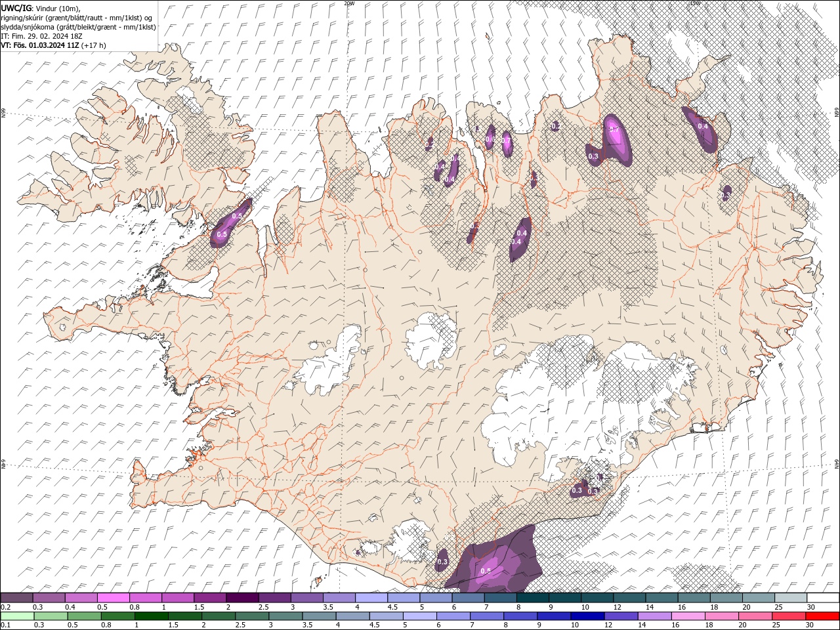Select the 12 teal swatch in snow legend
This screenshot has height=630, width=840.
pyautogui.click(x=629, y=598)
